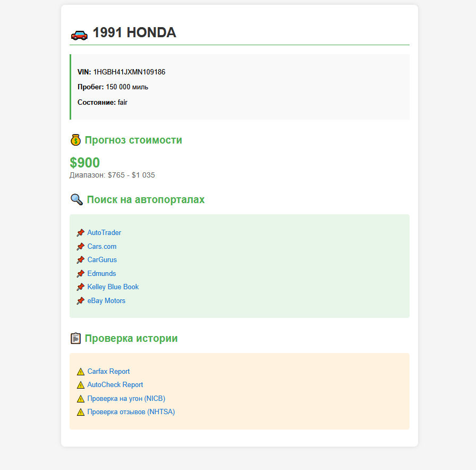
Task: Click the pushpin icon next to AutoTrader
Action: point(80,233)
